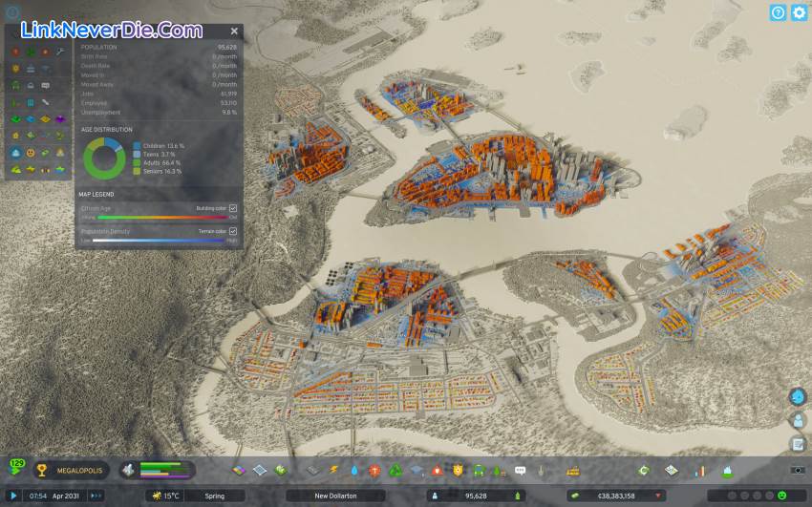The image size is (812, 507).
Task: Toggle the Terrain color checkbox
Action: [x=233, y=231]
